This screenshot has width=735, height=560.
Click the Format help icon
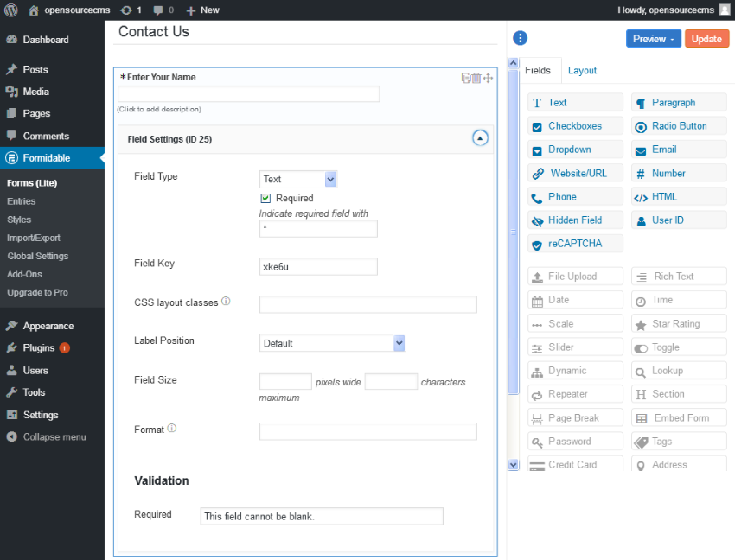click(172, 429)
